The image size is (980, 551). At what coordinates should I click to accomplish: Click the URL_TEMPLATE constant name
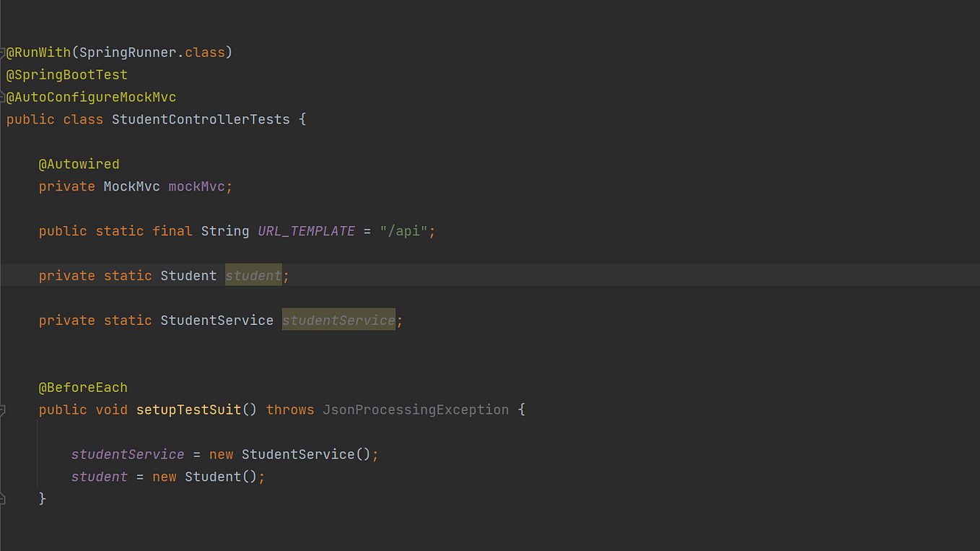click(306, 230)
